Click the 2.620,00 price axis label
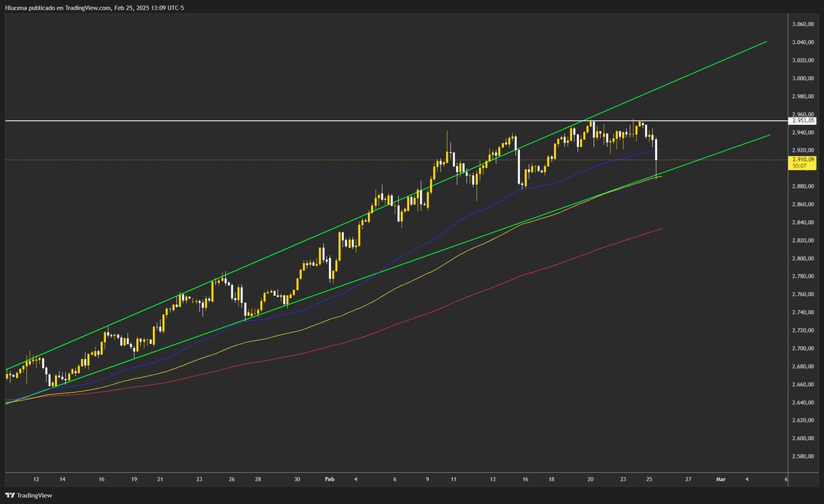 point(802,420)
